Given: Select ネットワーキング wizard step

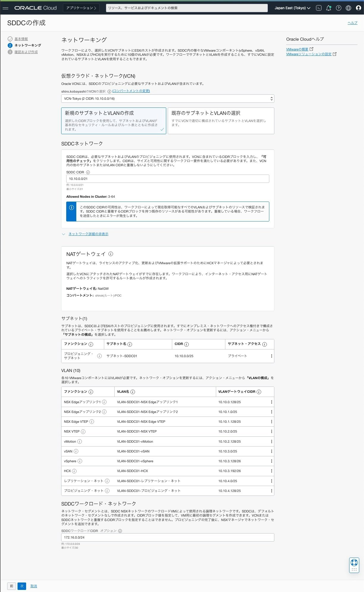Looking at the screenshot, I should click(x=28, y=45).
